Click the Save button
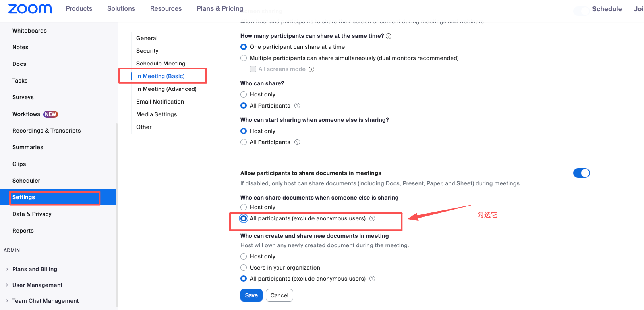 click(x=251, y=295)
